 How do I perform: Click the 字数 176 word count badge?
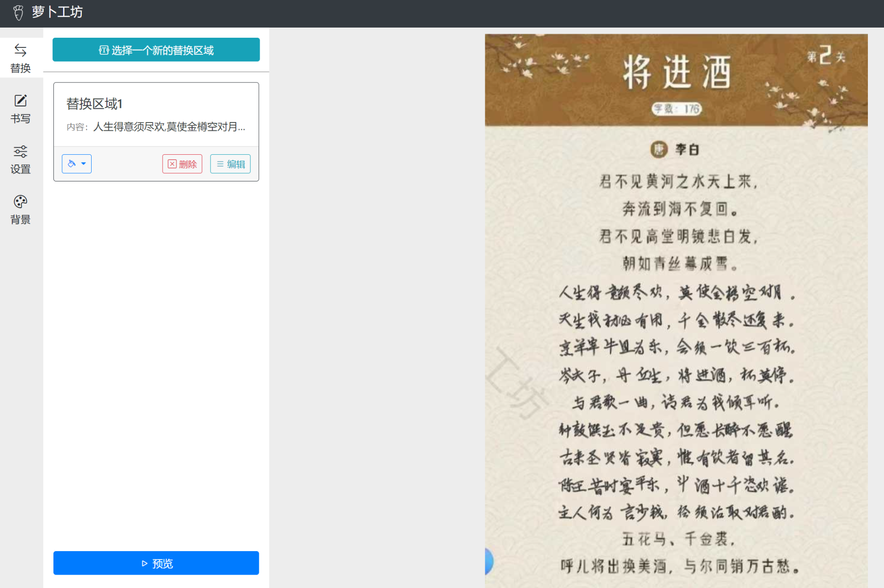coord(676,109)
